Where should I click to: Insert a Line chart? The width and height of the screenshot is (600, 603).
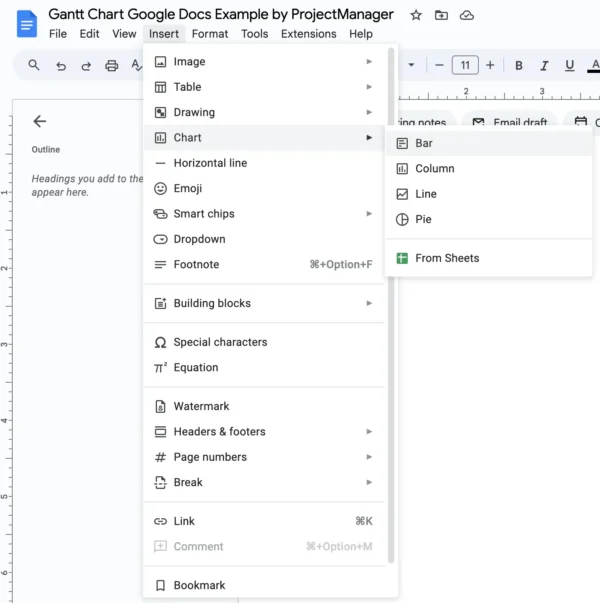coord(488,194)
